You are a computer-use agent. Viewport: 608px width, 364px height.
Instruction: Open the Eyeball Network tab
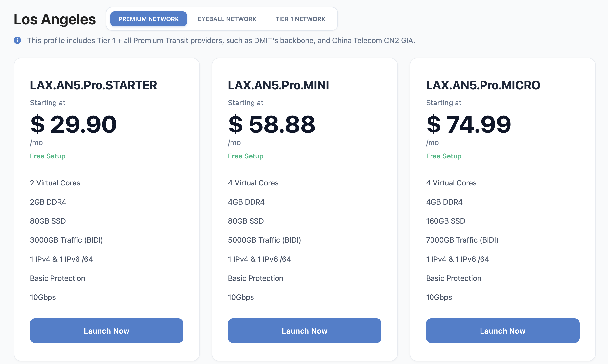point(227,19)
